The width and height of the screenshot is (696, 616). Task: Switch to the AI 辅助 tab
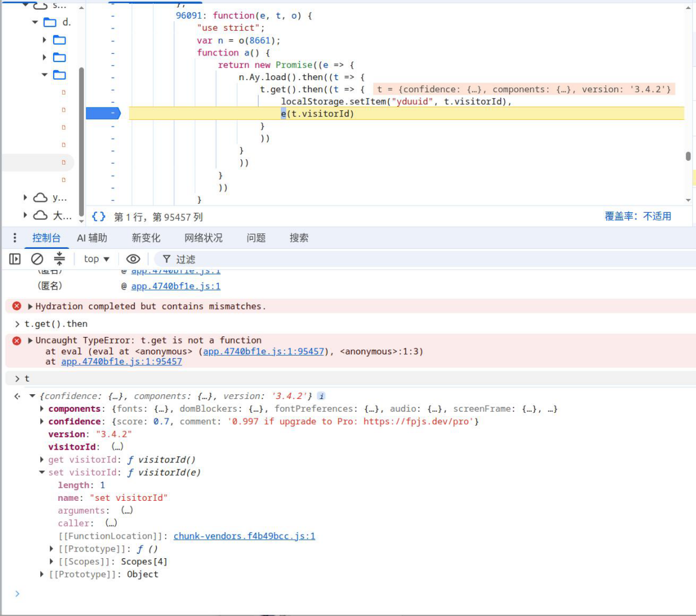[92, 238]
